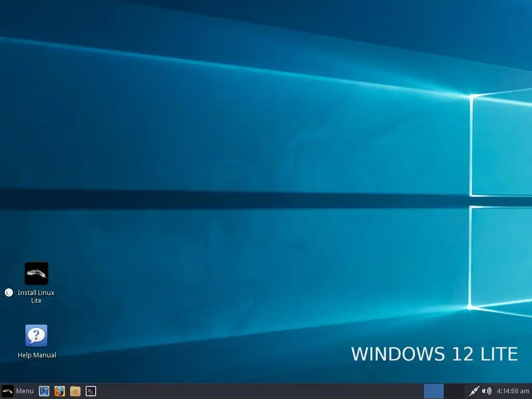Switch to the first blue workspace
Screen dimensions: 532x399
tap(434, 391)
